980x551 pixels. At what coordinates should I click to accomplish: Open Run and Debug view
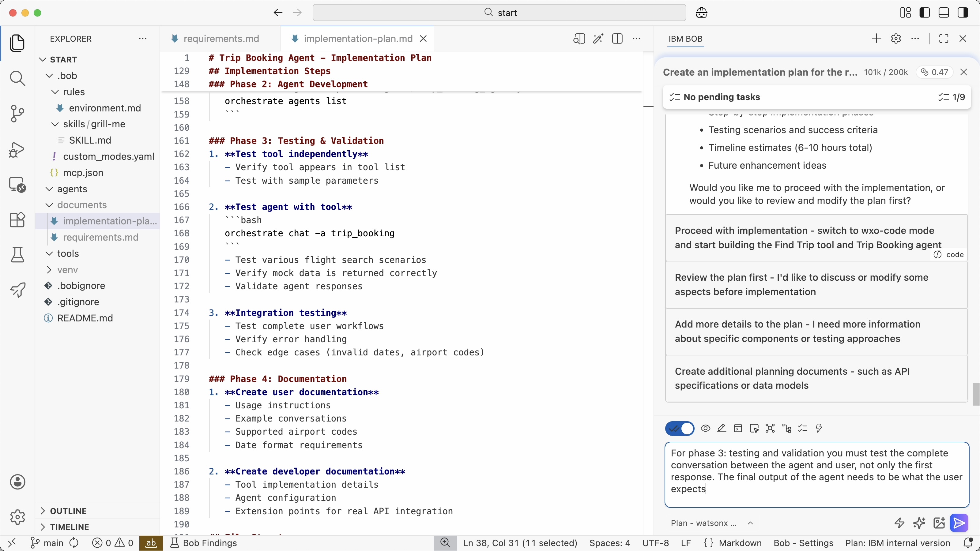(x=17, y=149)
